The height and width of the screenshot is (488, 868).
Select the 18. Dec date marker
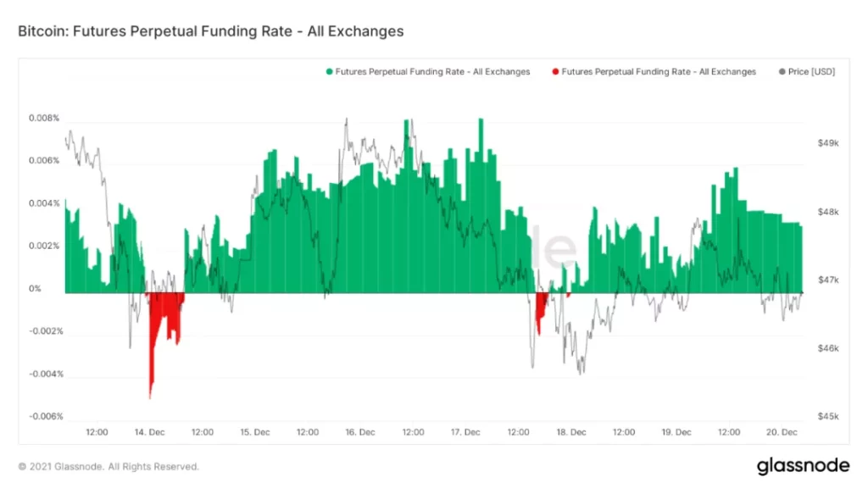click(571, 432)
